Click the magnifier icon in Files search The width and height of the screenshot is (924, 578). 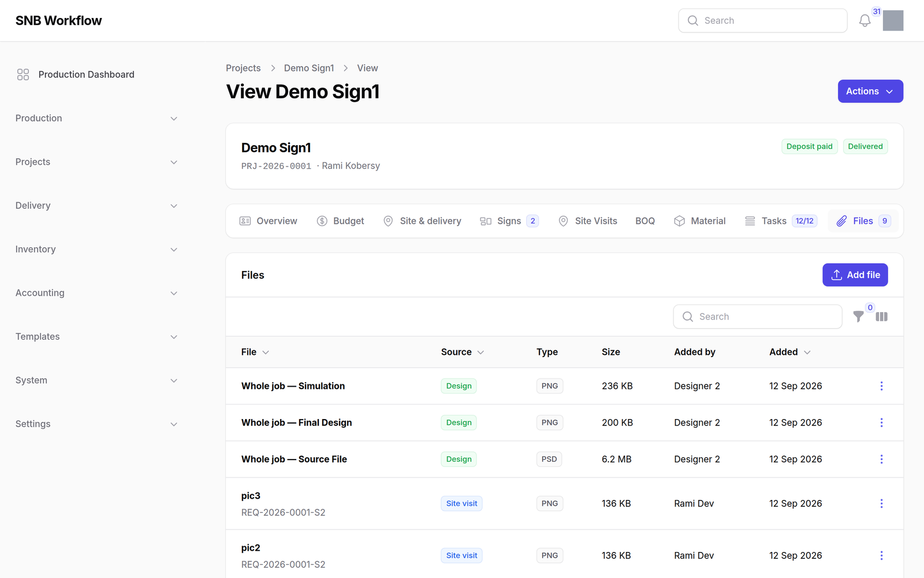pos(687,317)
